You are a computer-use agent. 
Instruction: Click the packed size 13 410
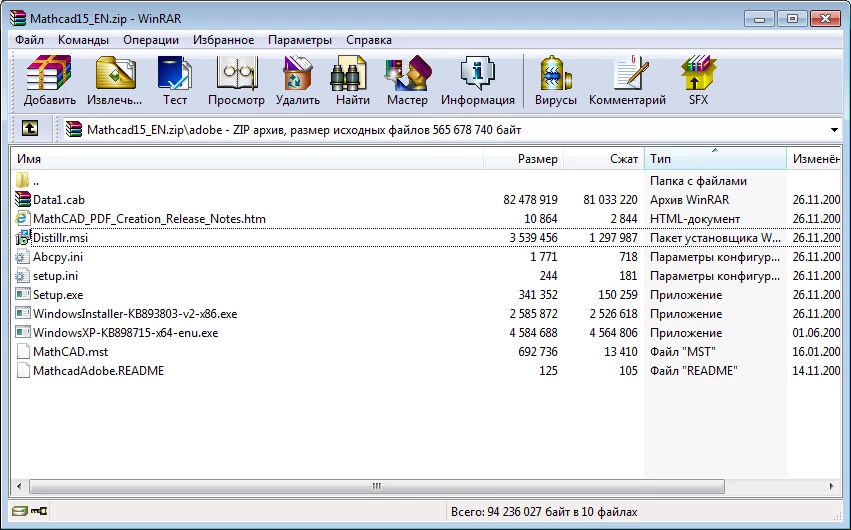pos(620,352)
